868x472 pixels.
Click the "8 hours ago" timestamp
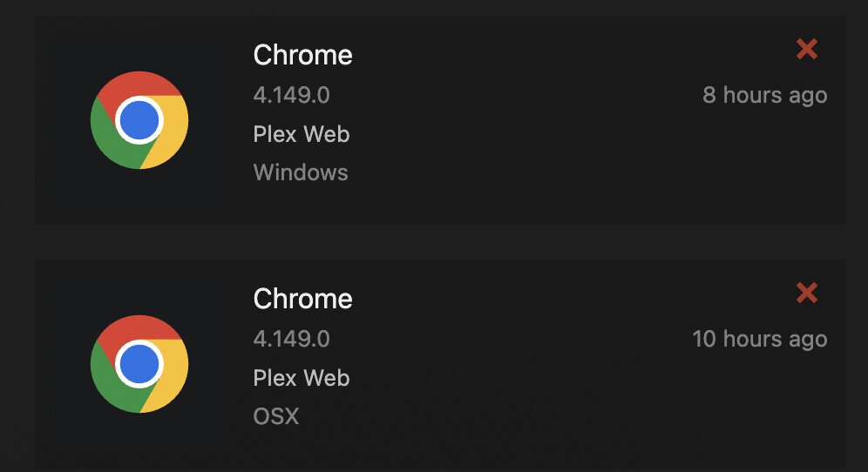764,95
